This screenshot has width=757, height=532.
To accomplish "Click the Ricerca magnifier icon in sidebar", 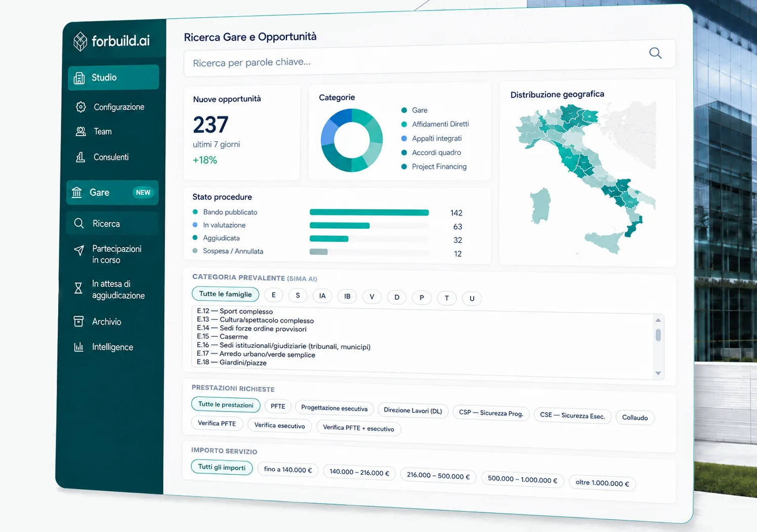I will pos(79,223).
